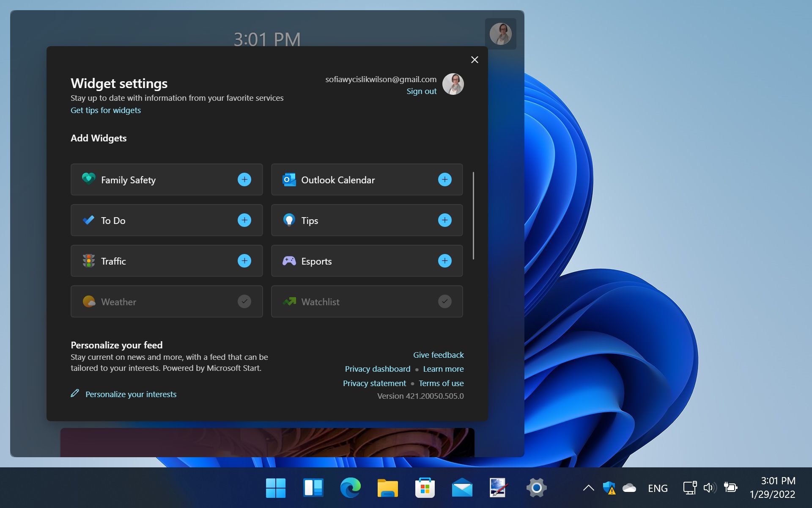Click the To Do widget icon

(88, 221)
